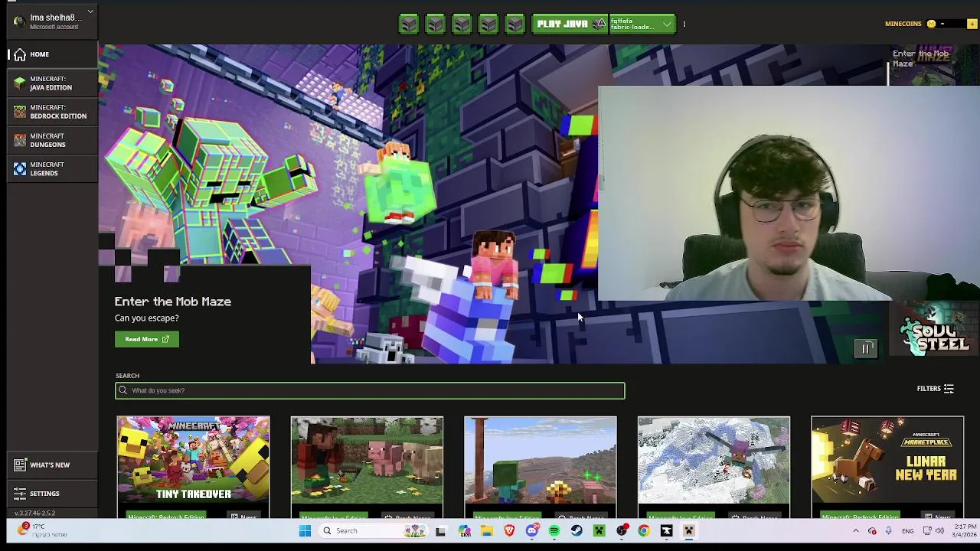Open the Lunar New Year Marketplace card

887,467
